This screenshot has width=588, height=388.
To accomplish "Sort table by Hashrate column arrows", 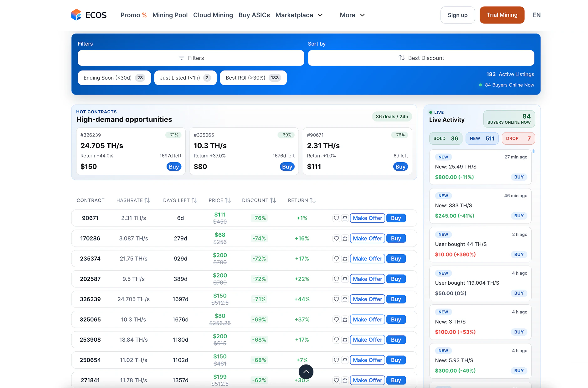I will coord(147,200).
